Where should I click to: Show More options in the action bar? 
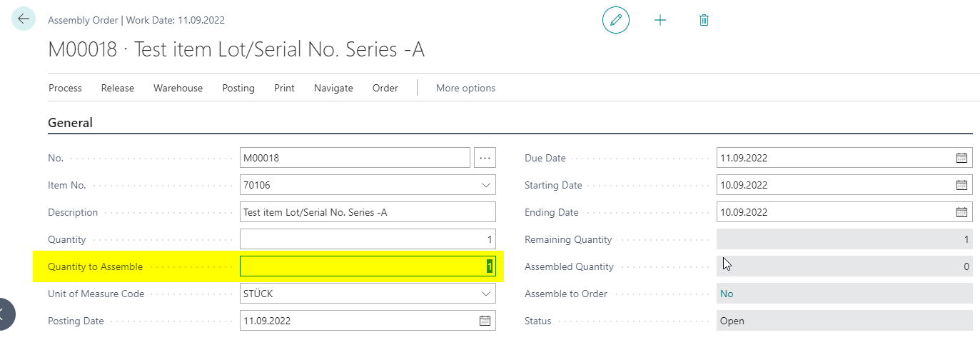[x=465, y=88]
